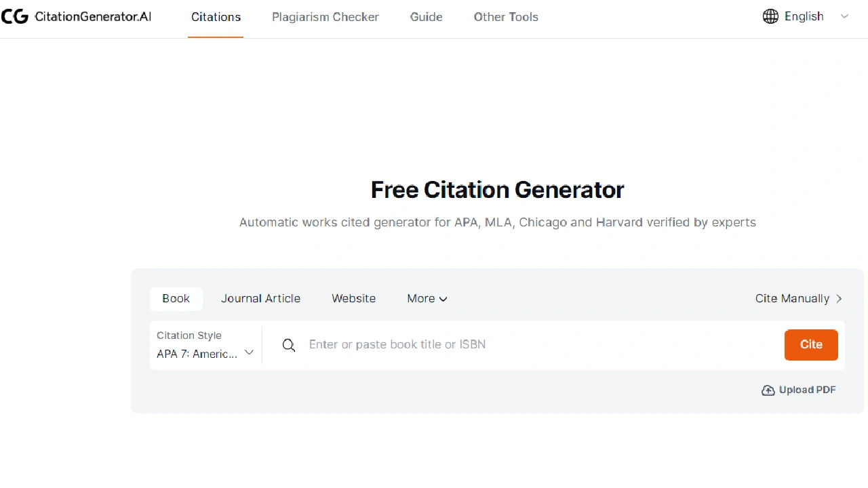Click the book title or ISBN input field
Viewport: 868px width, 488px height.
click(475, 345)
